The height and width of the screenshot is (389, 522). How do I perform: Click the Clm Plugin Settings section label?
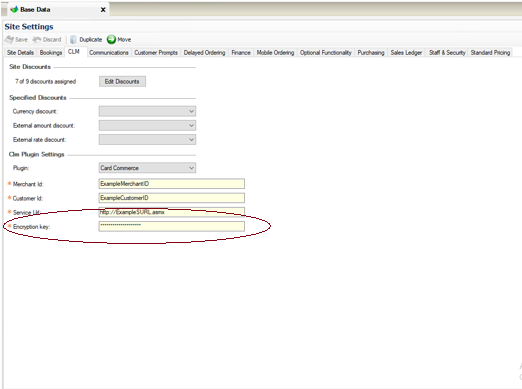(x=36, y=154)
